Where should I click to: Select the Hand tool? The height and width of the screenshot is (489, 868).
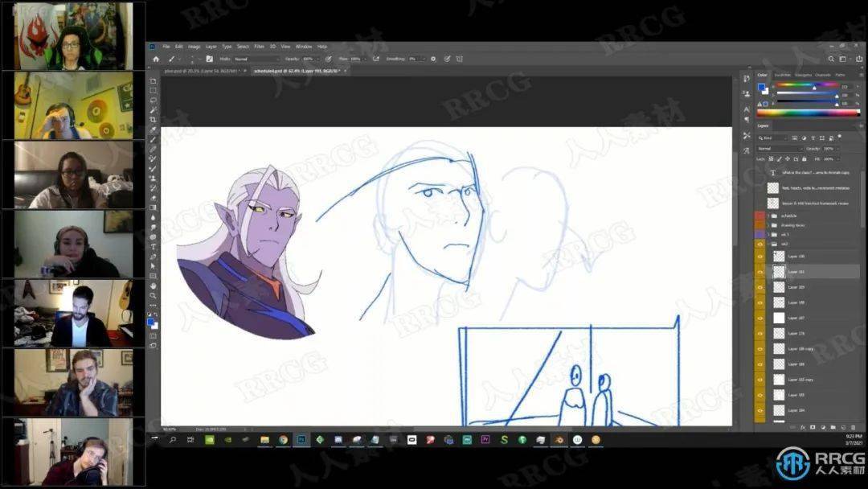coord(153,286)
